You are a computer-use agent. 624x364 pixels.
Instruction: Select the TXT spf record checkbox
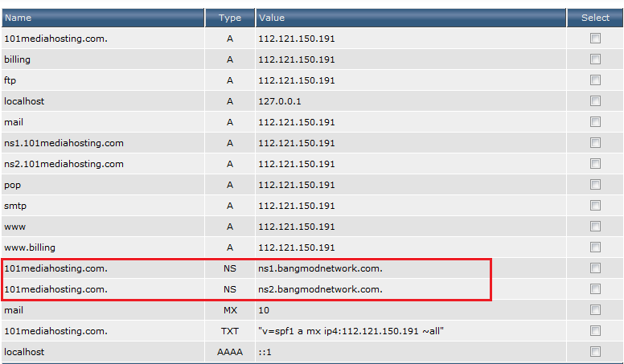click(595, 330)
